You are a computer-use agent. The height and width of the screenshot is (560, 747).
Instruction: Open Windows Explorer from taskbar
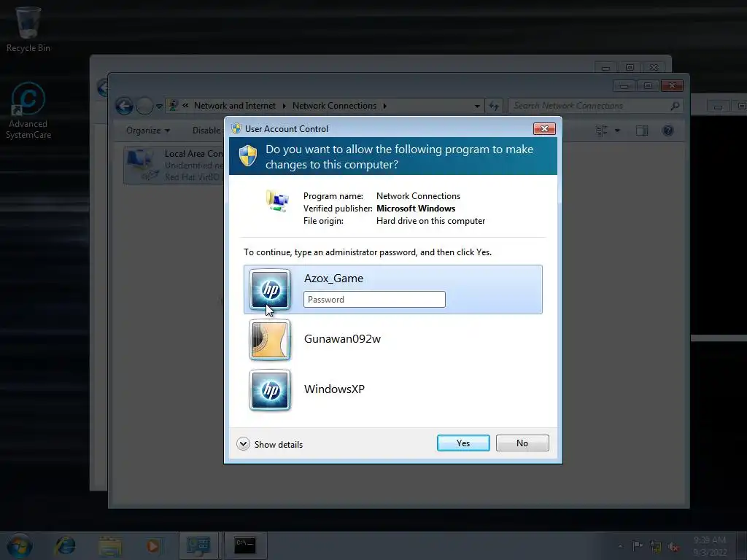[x=110, y=545]
